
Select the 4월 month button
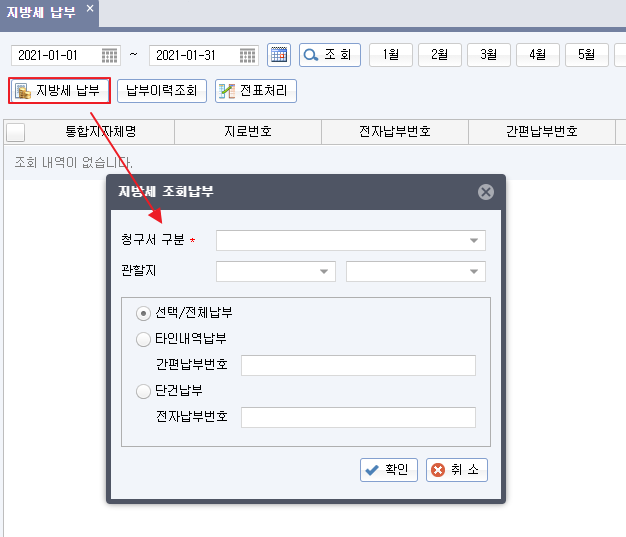point(538,55)
